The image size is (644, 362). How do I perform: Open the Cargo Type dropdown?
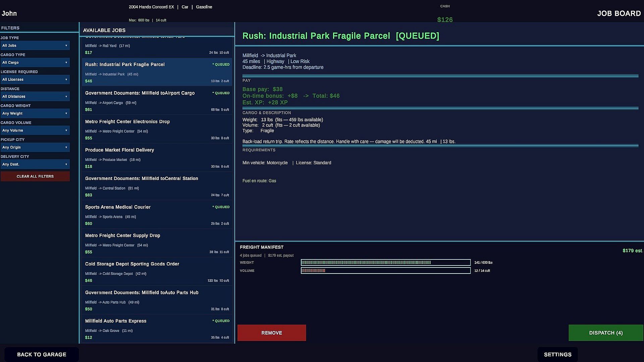(35, 63)
